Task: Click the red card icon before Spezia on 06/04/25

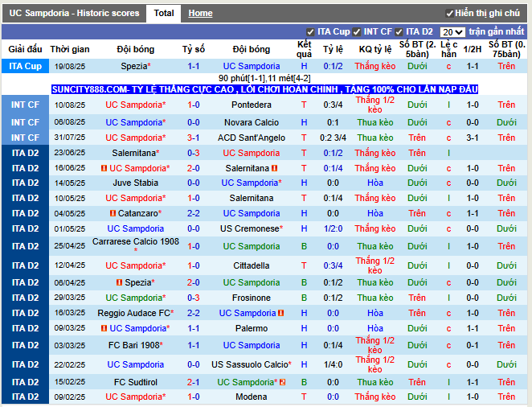Action: [119, 282]
